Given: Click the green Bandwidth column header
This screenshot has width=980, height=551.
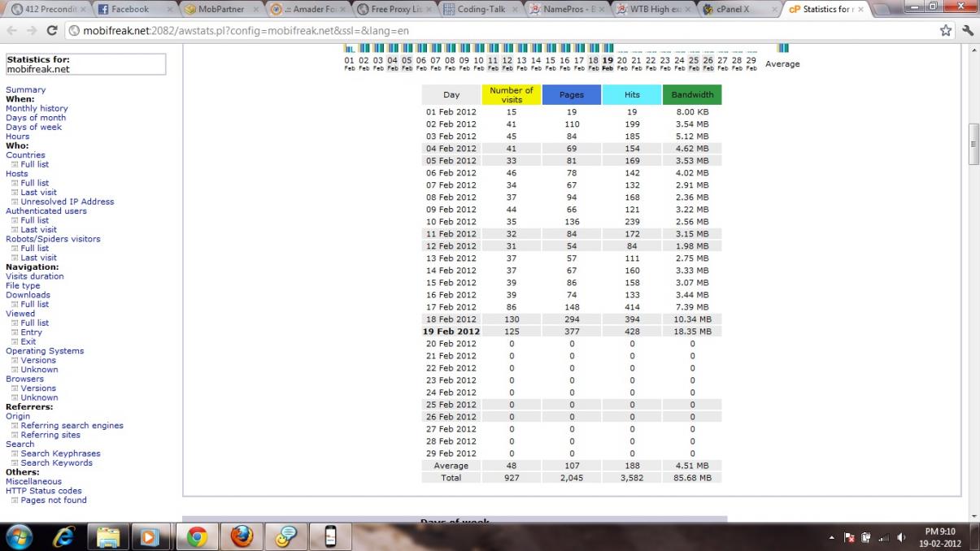Looking at the screenshot, I should tap(692, 95).
